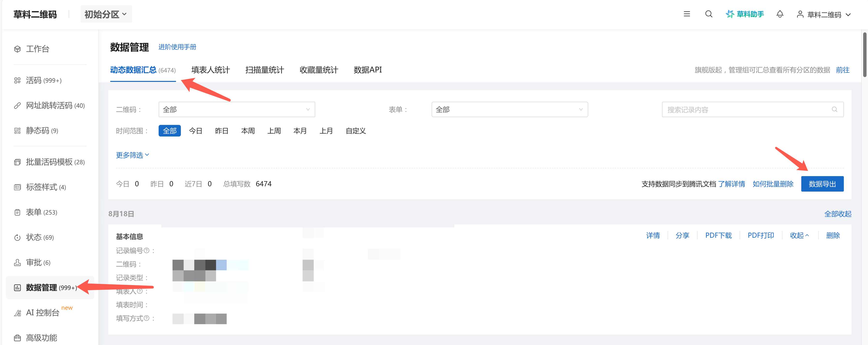The height and width of the screenshot is (345, 868).
Task: Click the user avatar icon
Action: pyautogui.click(x=800, y=14)
